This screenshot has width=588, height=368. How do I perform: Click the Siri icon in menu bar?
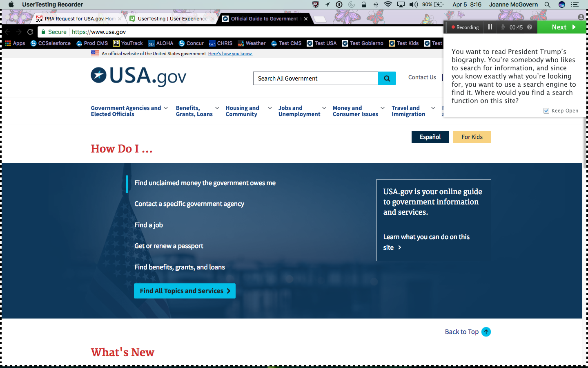[x=562, y=4]
